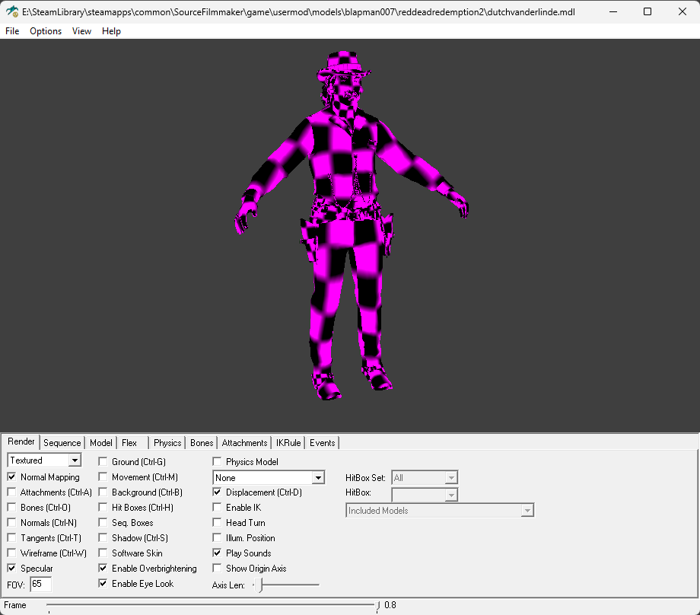
Task: Switch to the Physics tab
Action: tap(167, 443)
